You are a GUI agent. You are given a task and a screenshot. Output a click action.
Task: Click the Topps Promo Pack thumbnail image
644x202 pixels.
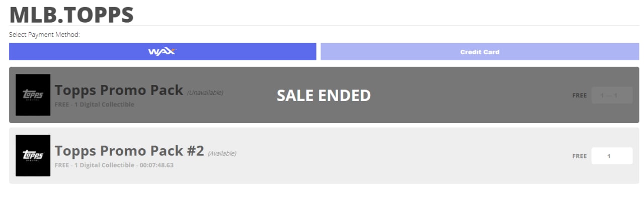click(x=33, y=95)
